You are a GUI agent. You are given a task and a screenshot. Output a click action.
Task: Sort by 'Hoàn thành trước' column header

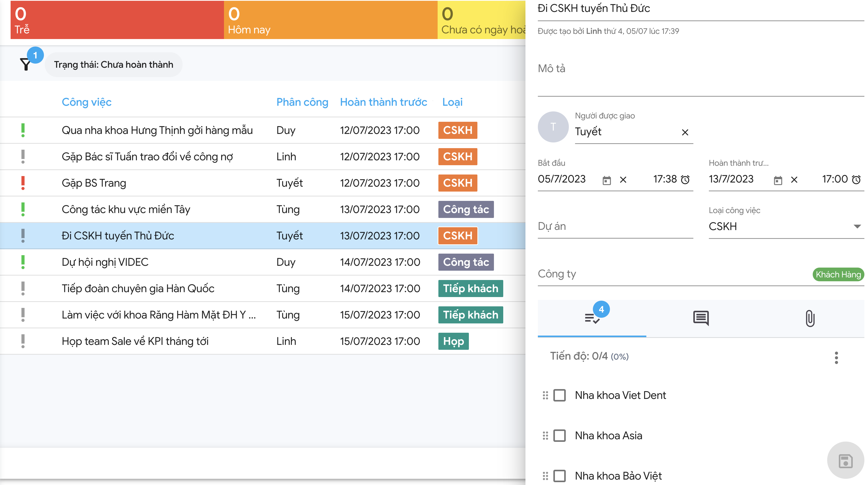[383, 102]
